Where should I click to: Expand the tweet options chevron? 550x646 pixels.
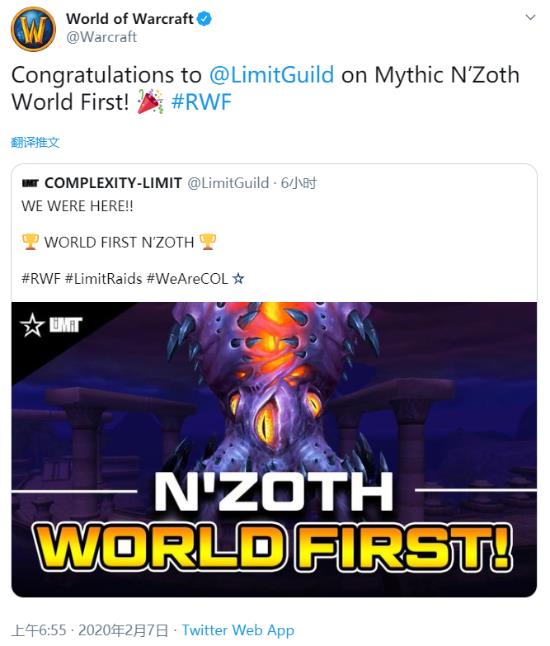pos(531,18)
